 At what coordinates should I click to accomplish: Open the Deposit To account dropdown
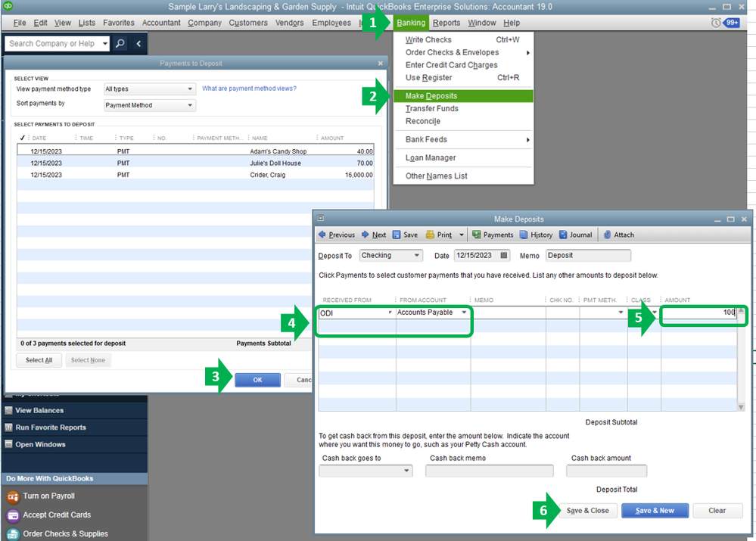click(391, 255)
